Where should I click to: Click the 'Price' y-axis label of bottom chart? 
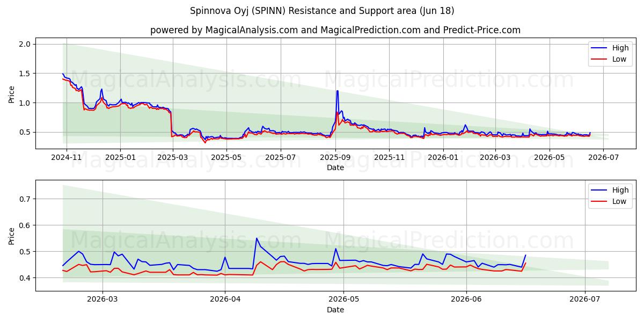click(x=12, y=236)
